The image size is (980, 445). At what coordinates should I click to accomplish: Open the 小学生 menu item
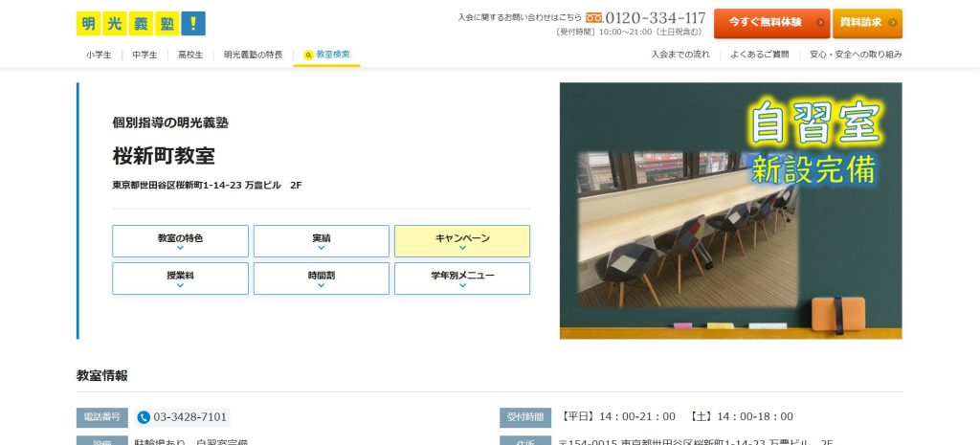[x=99, y=55]
